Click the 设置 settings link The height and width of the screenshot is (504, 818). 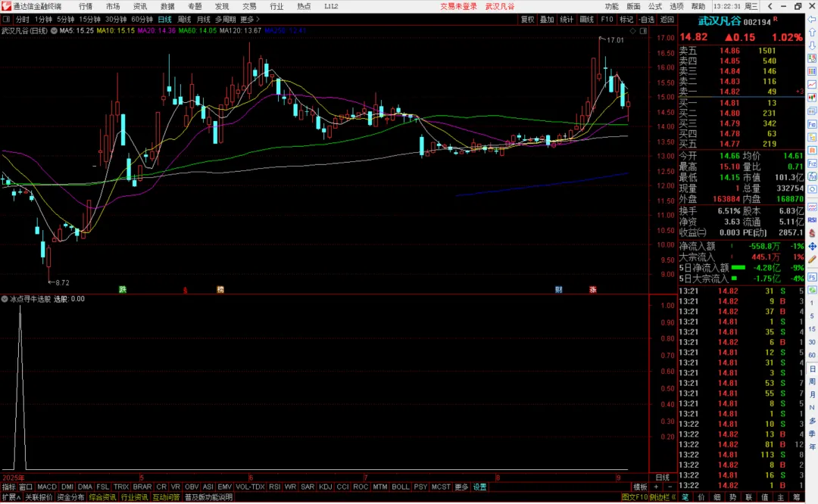[x=479, y=487]
